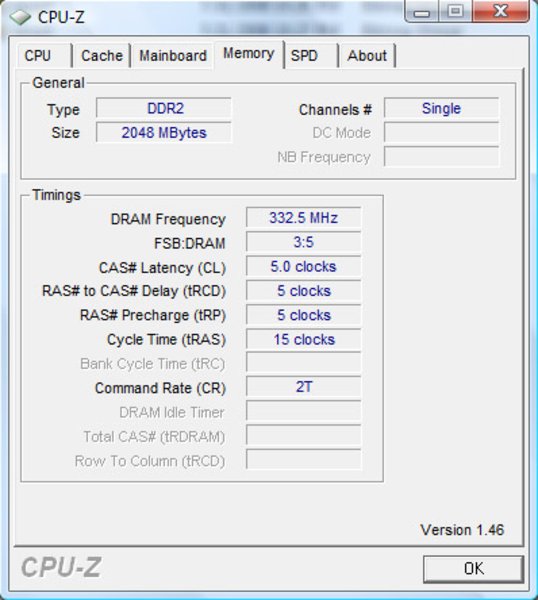Click the DDR2 type field
This screenshot has height=600, width=538.
point(164,108)
